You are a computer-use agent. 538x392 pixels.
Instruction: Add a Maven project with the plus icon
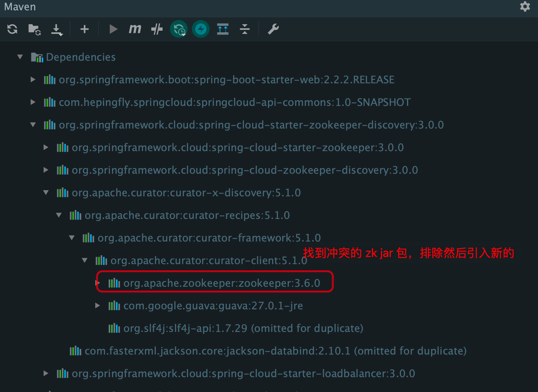pyautogui.click(x=85, y=29)
